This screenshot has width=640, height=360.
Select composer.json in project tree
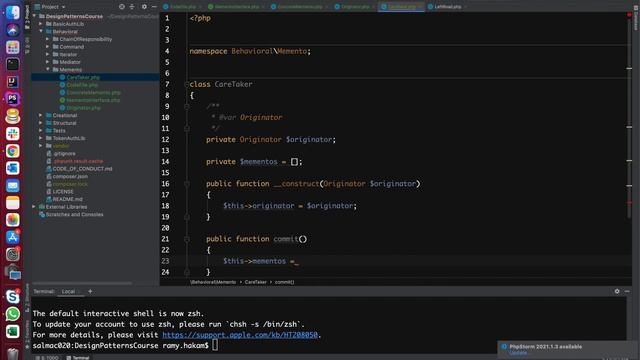(70, 176)
